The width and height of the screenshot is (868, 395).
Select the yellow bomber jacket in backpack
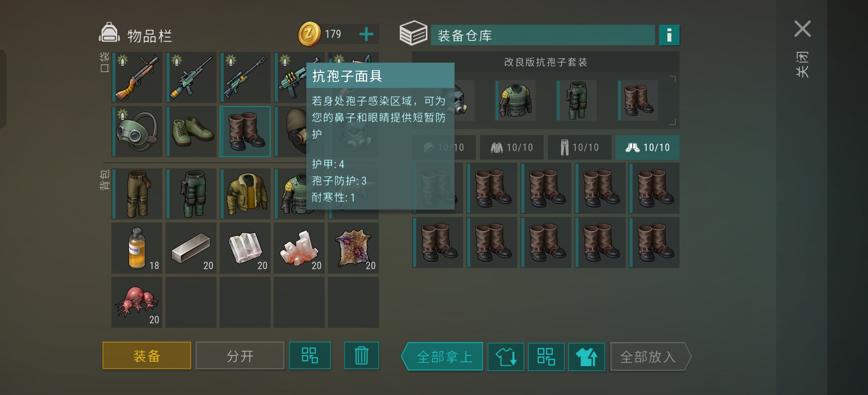245,194
